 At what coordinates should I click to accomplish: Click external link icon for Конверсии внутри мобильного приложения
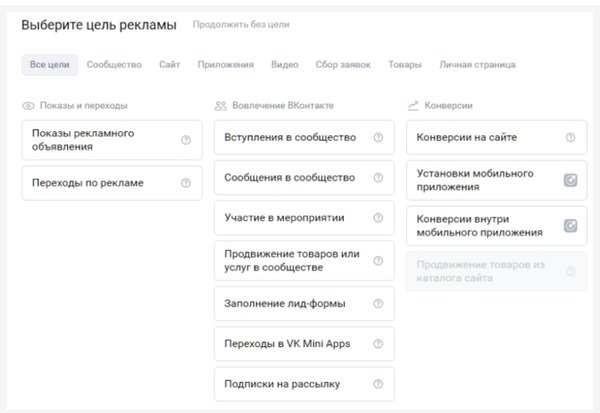tap(570, 225)
